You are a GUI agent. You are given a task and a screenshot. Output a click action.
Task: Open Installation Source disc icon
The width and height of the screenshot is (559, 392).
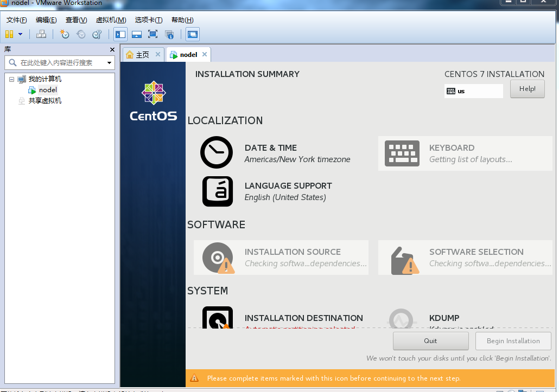click(218, 258)
